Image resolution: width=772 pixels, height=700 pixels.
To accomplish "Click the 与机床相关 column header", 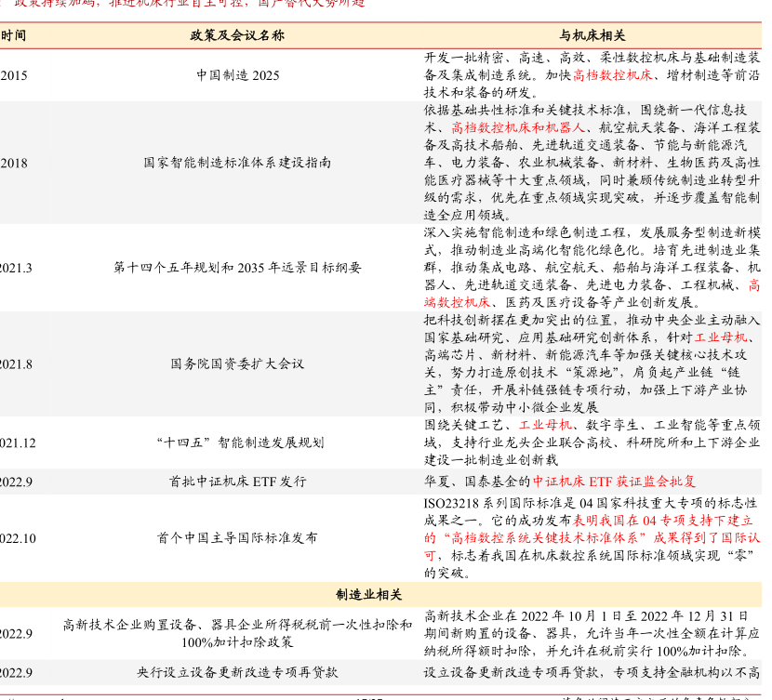I will (592, 35).
